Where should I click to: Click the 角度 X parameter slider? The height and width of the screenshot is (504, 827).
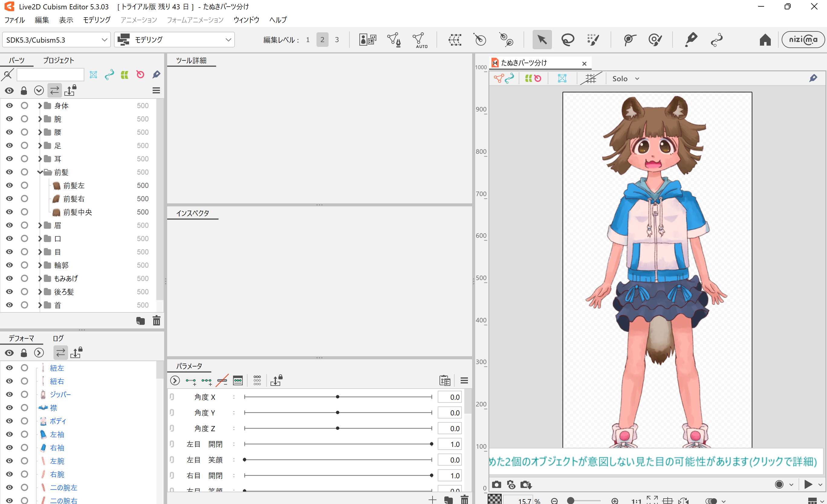point(338,397)
